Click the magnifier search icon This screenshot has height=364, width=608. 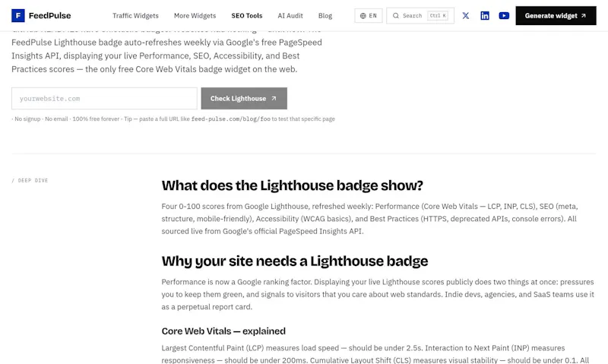395,16
